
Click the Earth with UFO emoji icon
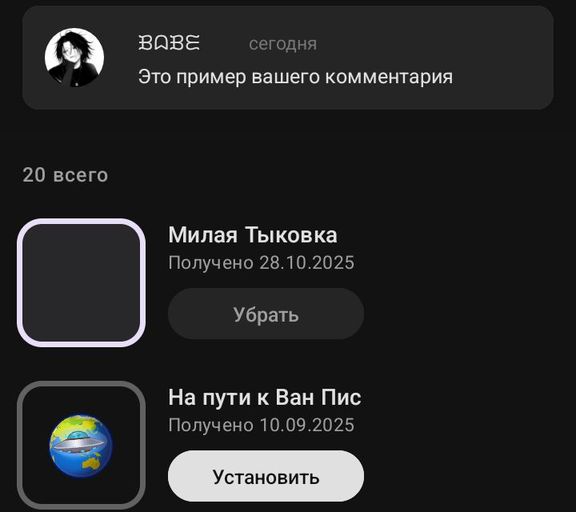(x=81, y=446)
